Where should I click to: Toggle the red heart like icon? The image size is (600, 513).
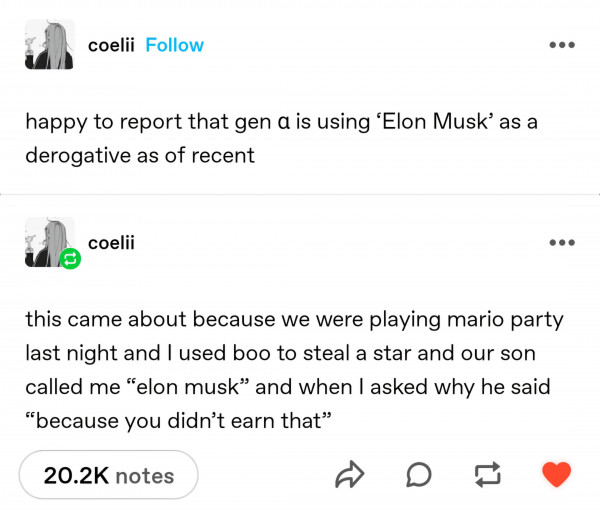click(x=556, y=474)
